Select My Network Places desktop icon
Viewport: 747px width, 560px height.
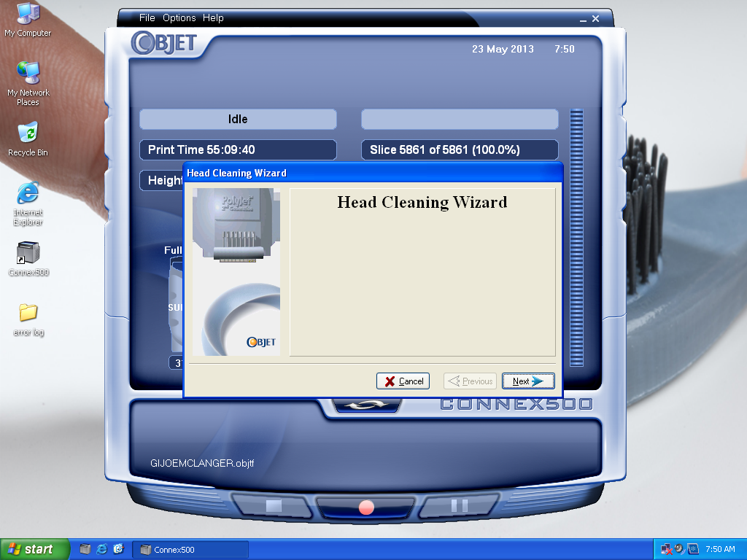point(28,84)
